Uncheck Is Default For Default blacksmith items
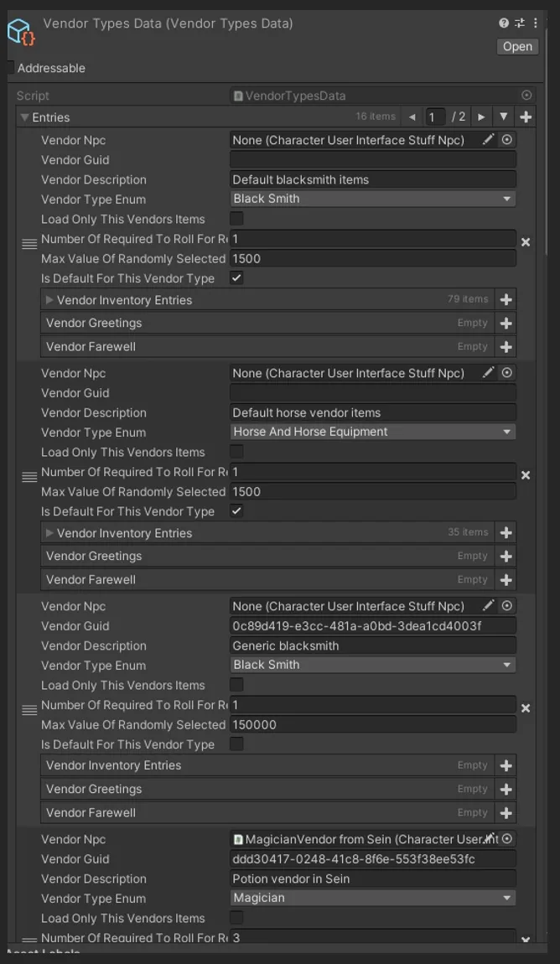 tap(236, 278)
